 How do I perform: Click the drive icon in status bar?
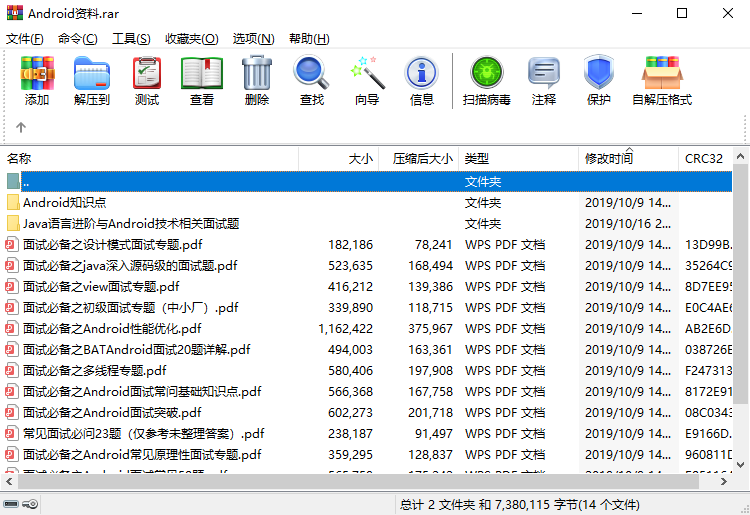click(11, 504)
